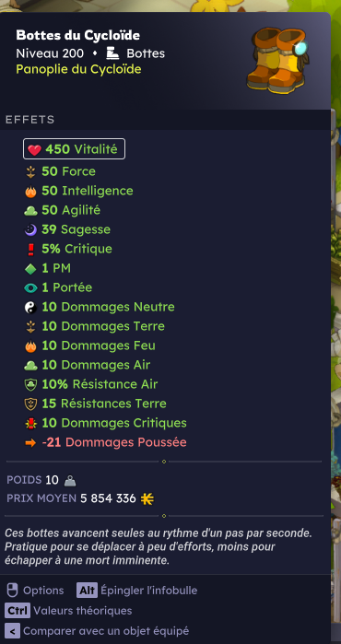Image resolution: width=341 pixels, height=644 pixels.
Task: Click the yin-yang Dommages Neutre icon
Action: click(x=30, y=308)
